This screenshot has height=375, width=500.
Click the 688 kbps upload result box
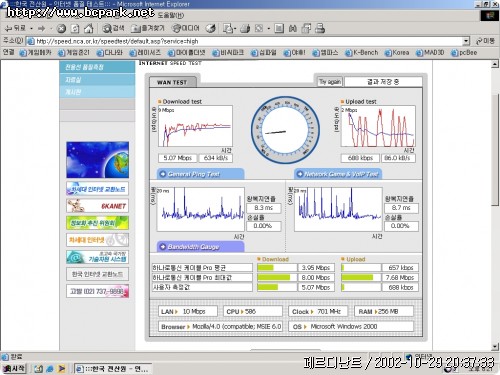[360, 158]
